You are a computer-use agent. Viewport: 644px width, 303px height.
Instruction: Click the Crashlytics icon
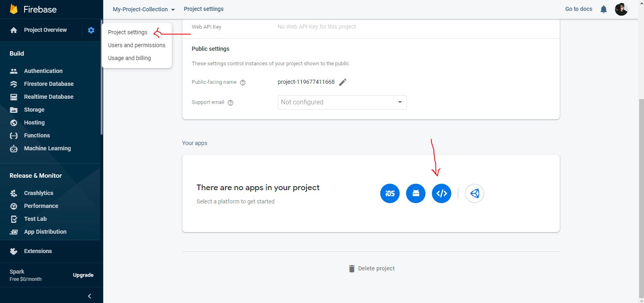click(14, 193)
